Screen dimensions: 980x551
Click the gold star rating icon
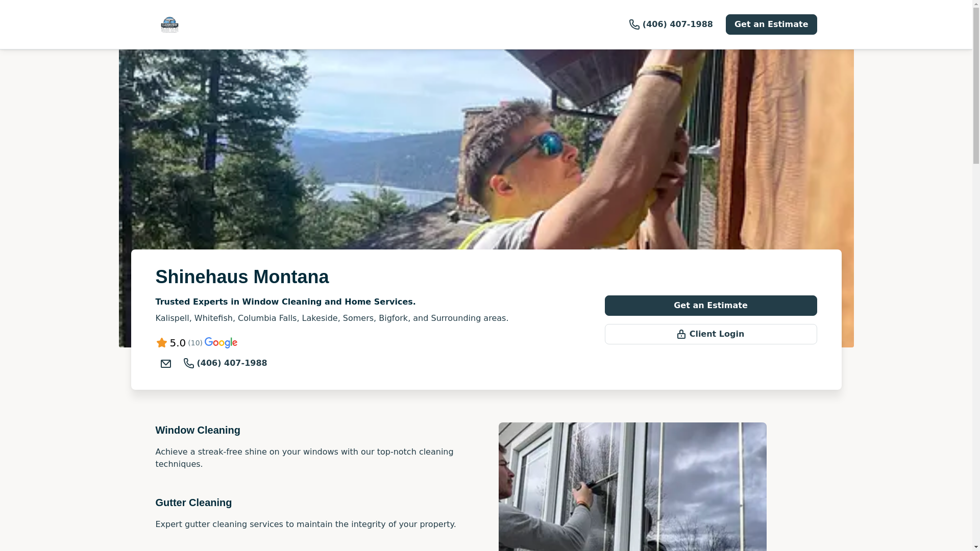pyautogui.click(x=161, y=343)
